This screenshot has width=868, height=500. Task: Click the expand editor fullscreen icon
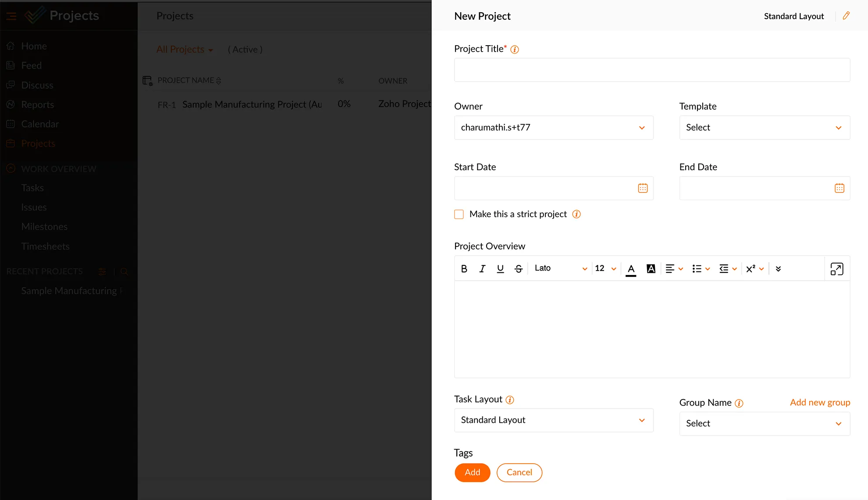pyautogui.click(x=837, y=268)
